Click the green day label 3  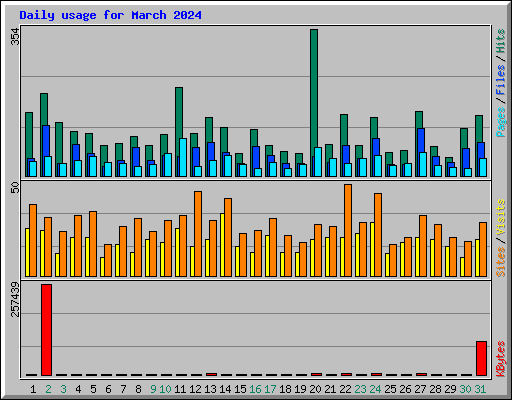coord(63,389)
